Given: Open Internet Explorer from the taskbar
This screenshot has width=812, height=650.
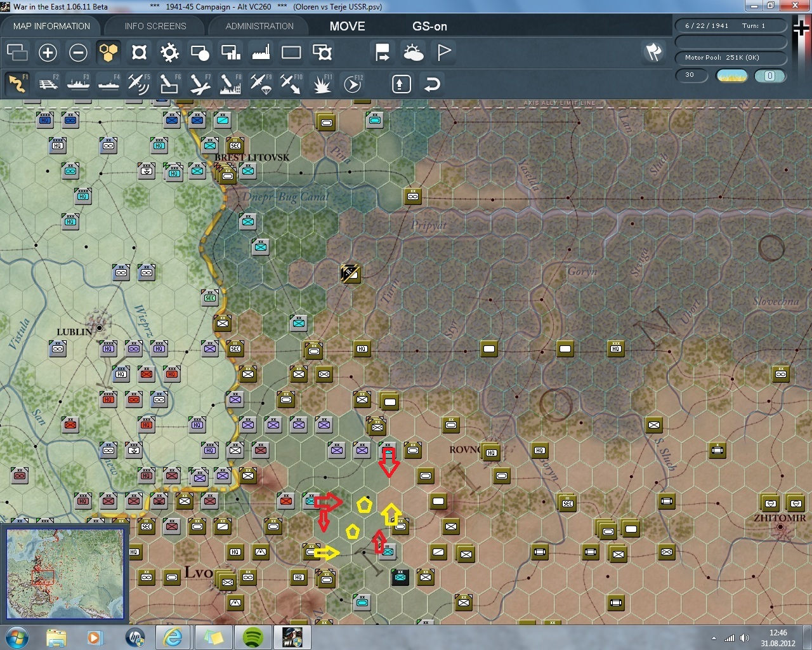Looking at the screenshot, I should click(x=173, y=637).
